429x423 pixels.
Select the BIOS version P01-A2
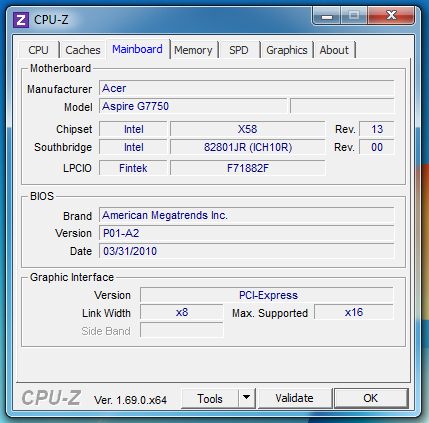(x=247, y=233)
